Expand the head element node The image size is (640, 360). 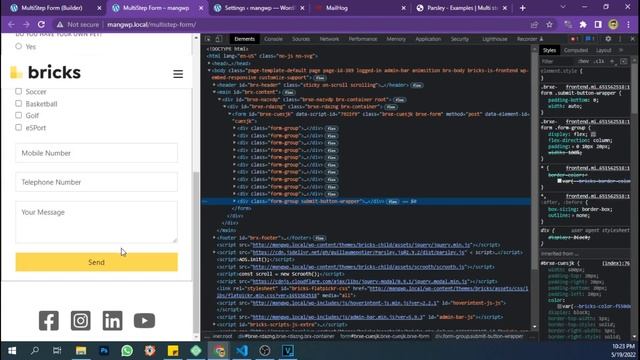click(x=209, y=63)
